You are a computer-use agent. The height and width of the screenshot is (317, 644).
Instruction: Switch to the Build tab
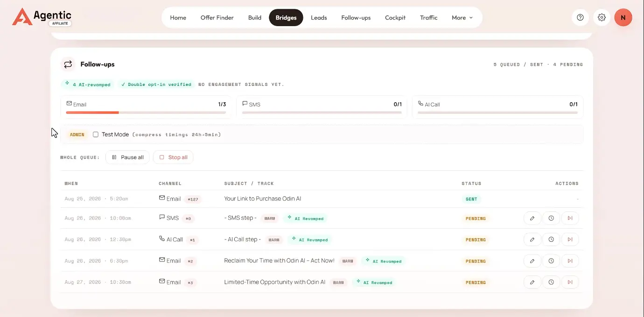(x=255, y=18)
